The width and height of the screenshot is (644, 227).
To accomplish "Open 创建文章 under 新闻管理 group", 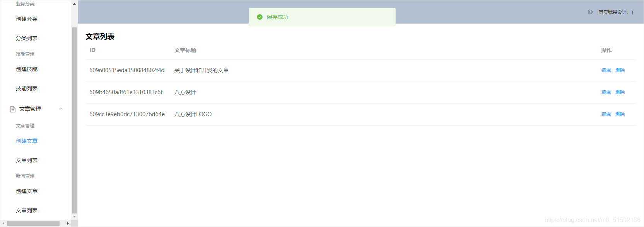I will tap(27, 191).
